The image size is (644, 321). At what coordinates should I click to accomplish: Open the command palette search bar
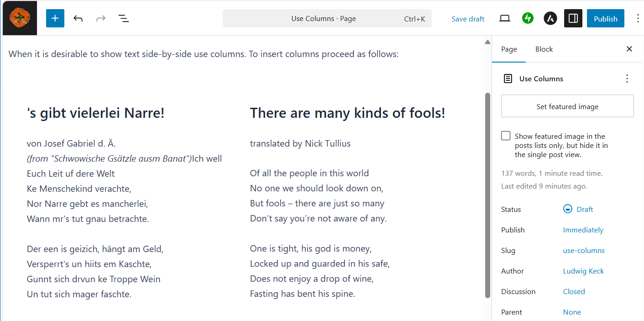pos(327,19)
